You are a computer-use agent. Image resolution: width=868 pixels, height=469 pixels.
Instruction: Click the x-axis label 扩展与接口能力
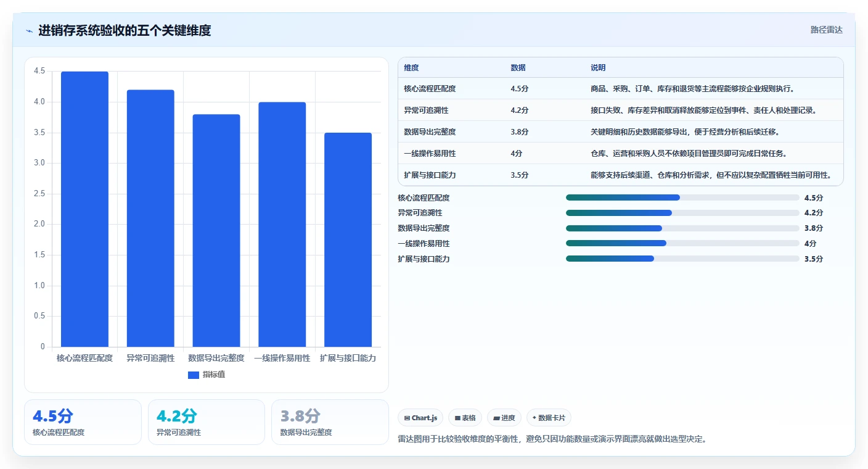348,358
